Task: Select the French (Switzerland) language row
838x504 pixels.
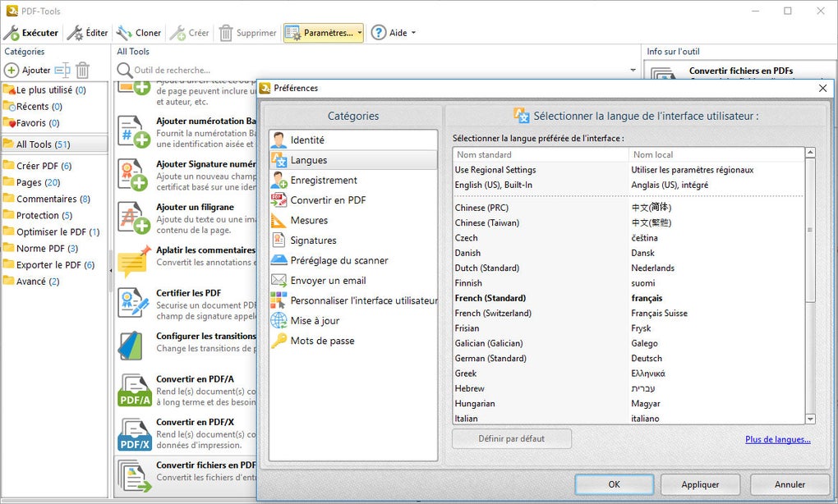Action: 628,314
